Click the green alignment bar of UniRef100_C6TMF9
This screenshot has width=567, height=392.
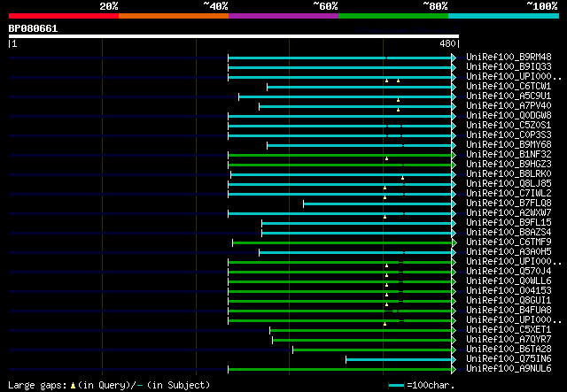[x=342, y=242]
